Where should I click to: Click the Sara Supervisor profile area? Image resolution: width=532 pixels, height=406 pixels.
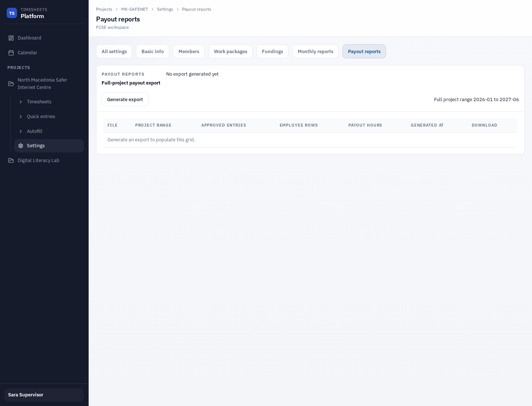coord(44,395)
